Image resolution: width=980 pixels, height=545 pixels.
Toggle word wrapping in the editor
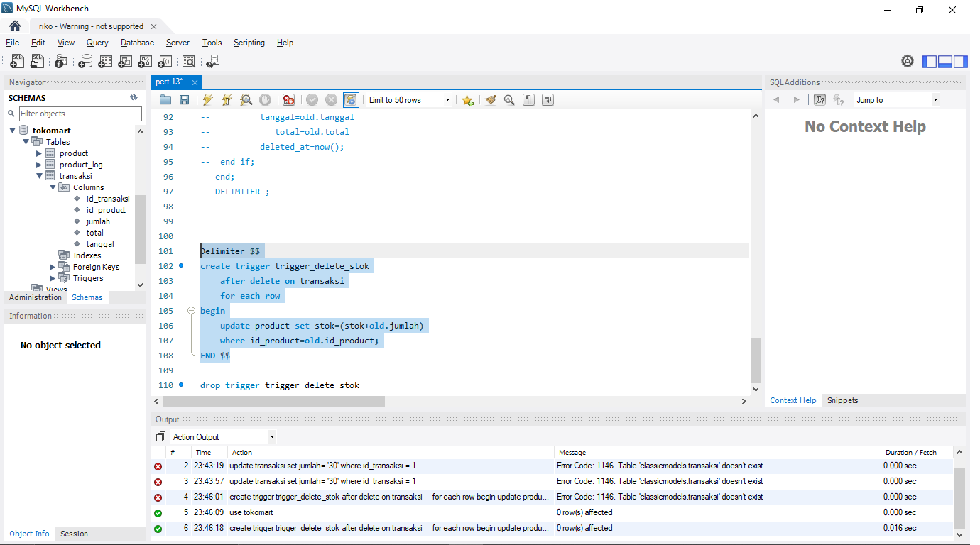(548, 100)
